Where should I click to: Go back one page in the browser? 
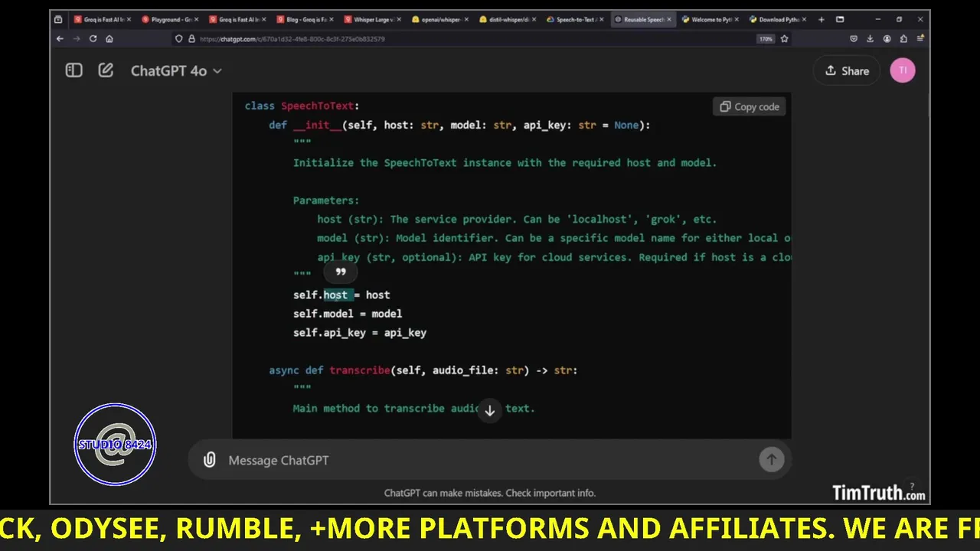[60, 39]
